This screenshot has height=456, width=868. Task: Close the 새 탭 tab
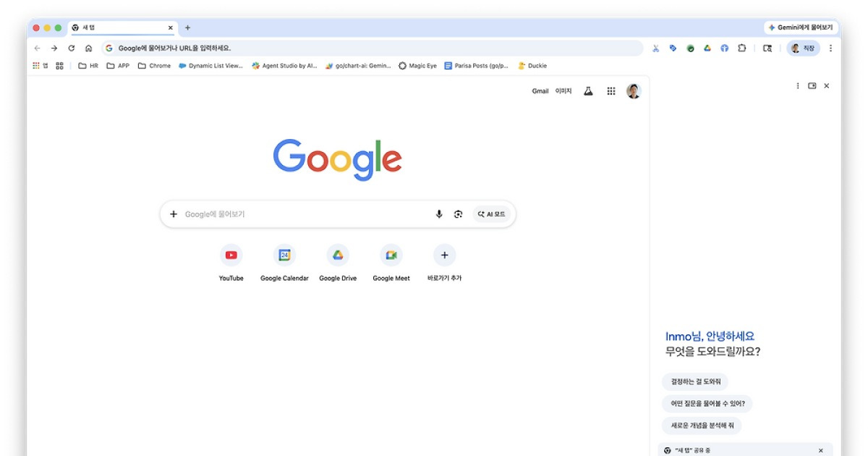[171, 28]
